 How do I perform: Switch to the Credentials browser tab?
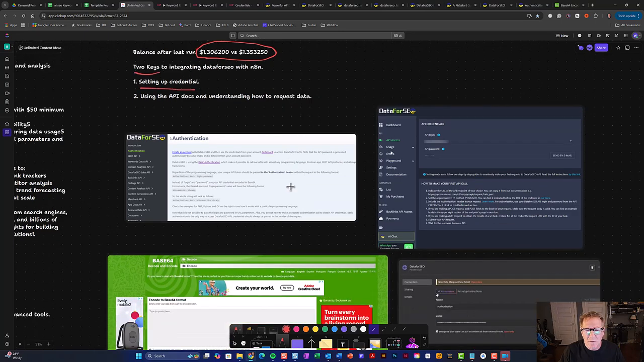tap(243, 5)
